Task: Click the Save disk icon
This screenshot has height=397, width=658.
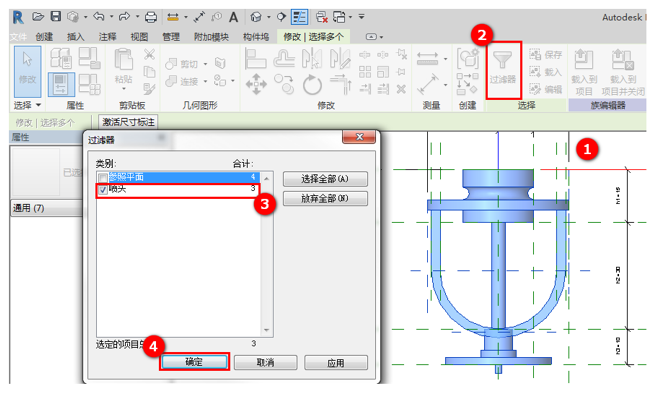Action: tap(56, 16)
